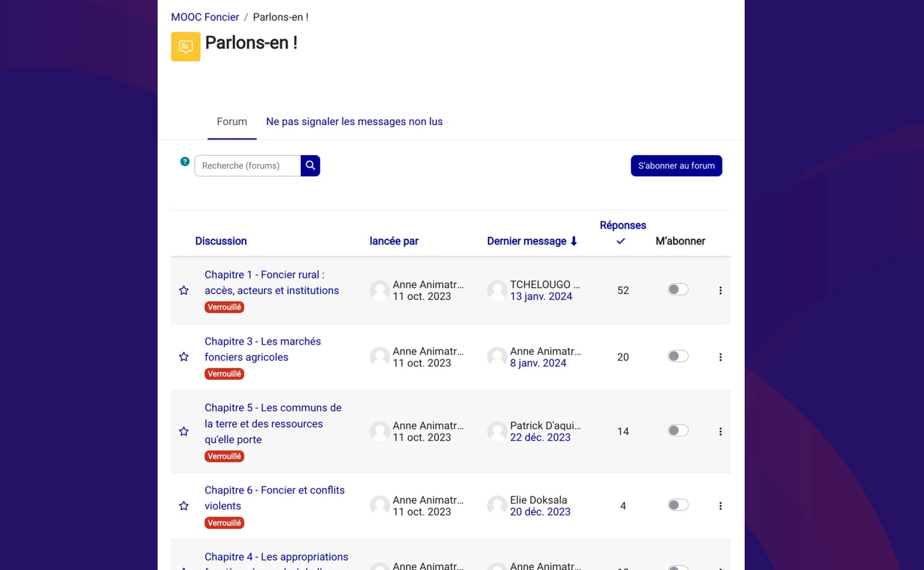Toggle subscription for Chapitre 5 discussion
This screenshot has width=924, height=570.
[x=678, y=431]
